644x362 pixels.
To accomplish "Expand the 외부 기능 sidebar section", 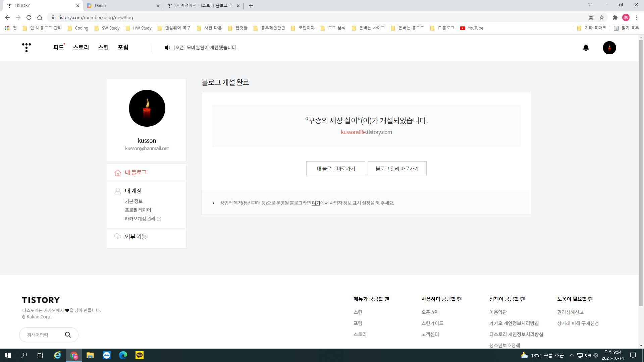I will point(136,237).
